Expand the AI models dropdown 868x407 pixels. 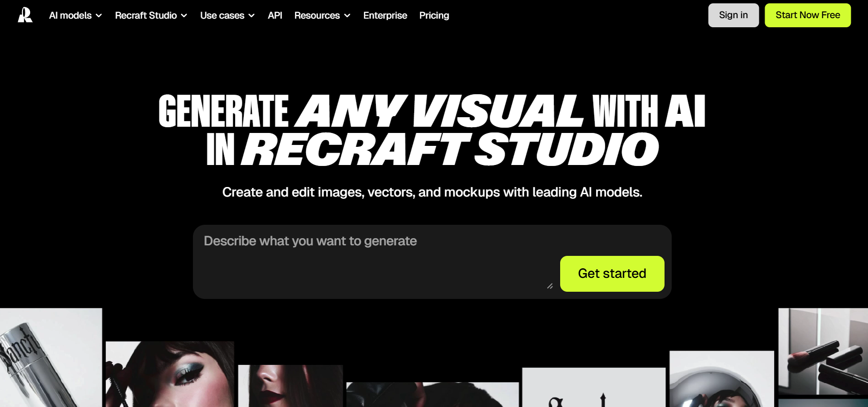(x=75, y=15)
